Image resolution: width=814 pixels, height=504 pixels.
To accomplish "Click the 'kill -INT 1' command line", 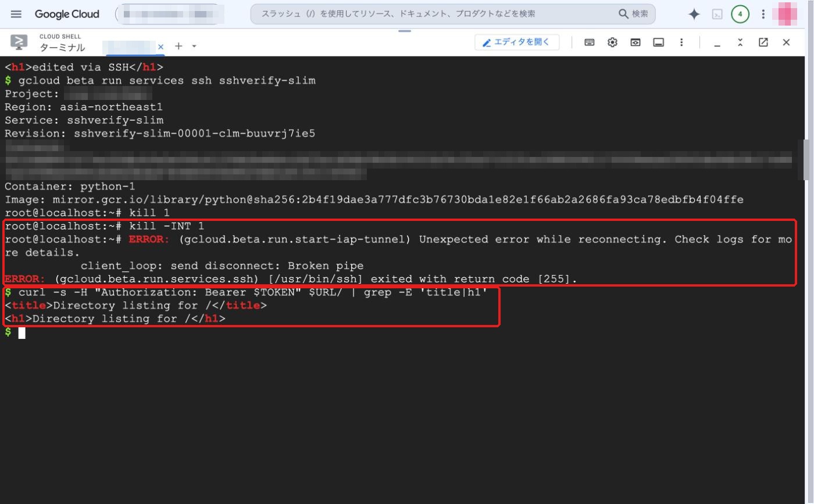I will tap(105, 226).
